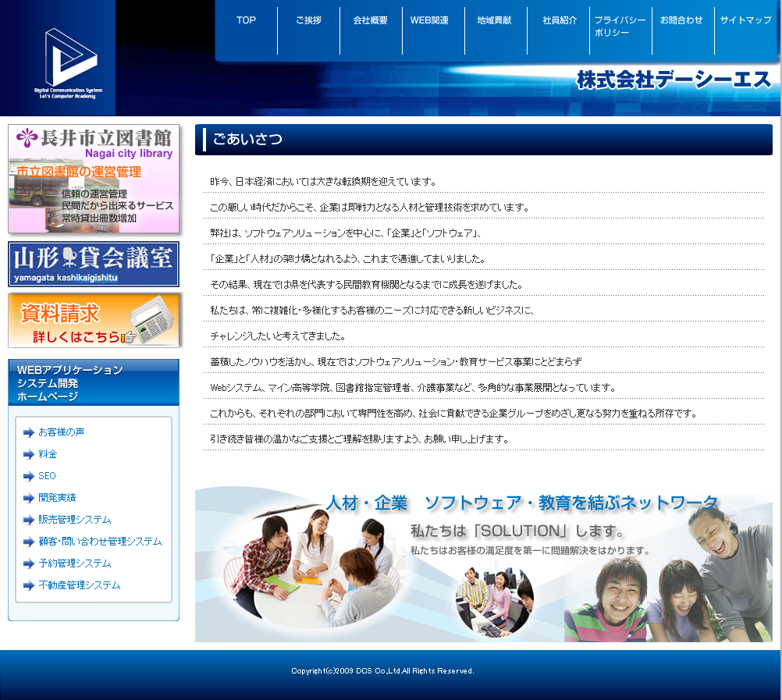Image resolution: width=782 pixels, height=700 pixels.
Task: Click the arrow icon beside 料金
Action: click(x=29, y=454)
